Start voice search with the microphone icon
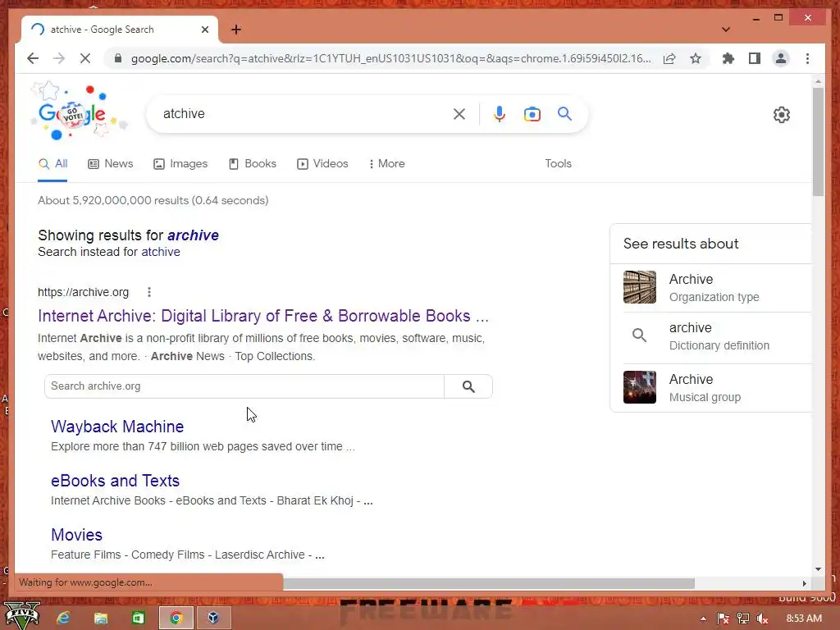Screen dimensions: 840x630 [x=500, y=113]
